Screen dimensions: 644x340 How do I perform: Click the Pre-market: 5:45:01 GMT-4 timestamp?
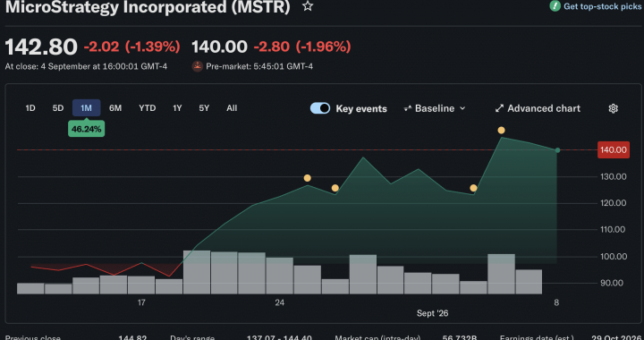(x=259, y=66)
